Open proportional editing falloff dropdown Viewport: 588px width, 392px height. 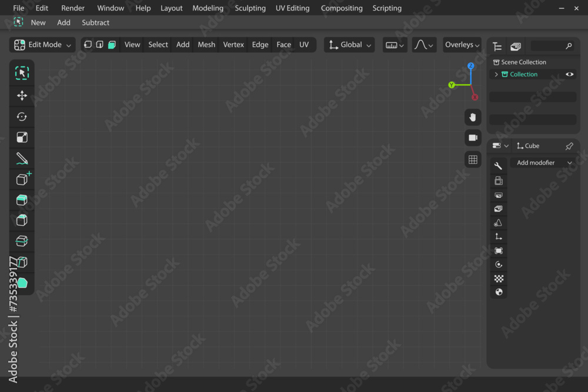(424, 45)
